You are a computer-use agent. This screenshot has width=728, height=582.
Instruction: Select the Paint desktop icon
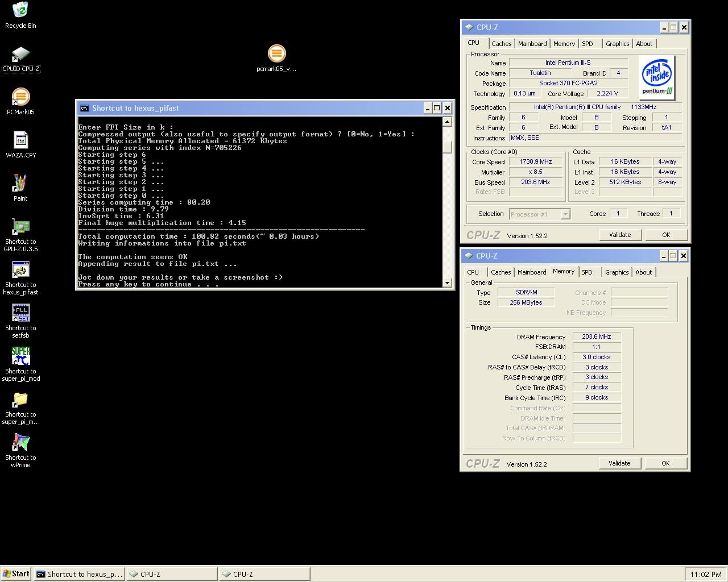20,184
